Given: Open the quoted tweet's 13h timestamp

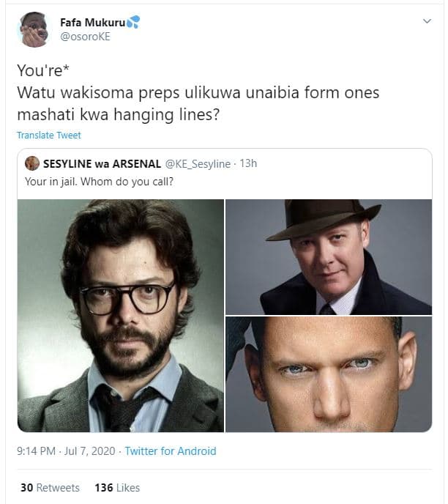Looking at the screenshot, I should click(x=248, y=163).
